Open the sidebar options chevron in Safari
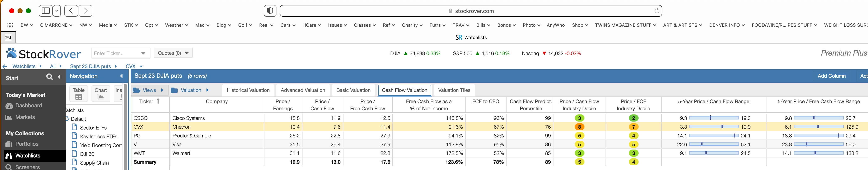The width and height of the screenshot is (868, 170). click(x=57, y=11)
